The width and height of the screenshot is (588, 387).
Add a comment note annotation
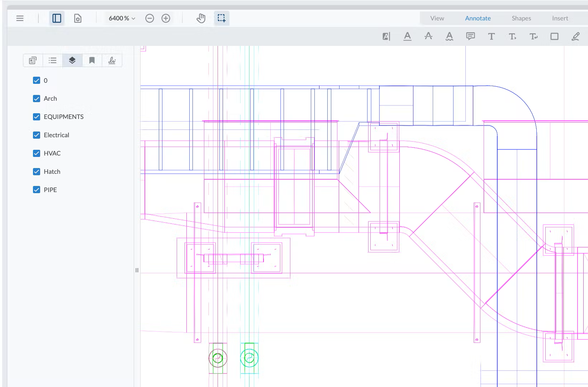coord(470,36)
